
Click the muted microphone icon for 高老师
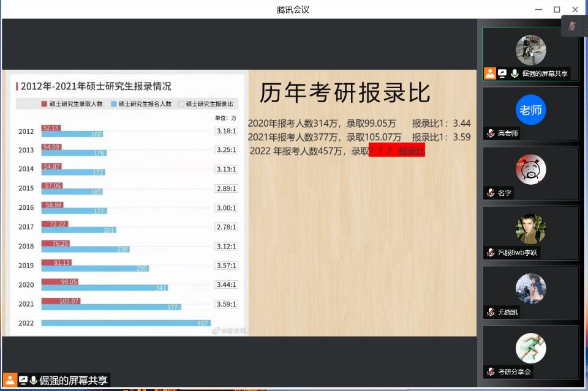pyautogui.click(x=491, y=133)
